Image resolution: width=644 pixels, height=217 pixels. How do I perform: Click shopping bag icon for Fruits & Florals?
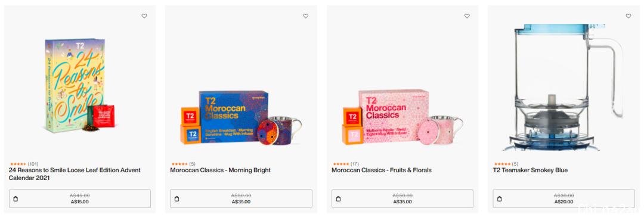(338, 199)
